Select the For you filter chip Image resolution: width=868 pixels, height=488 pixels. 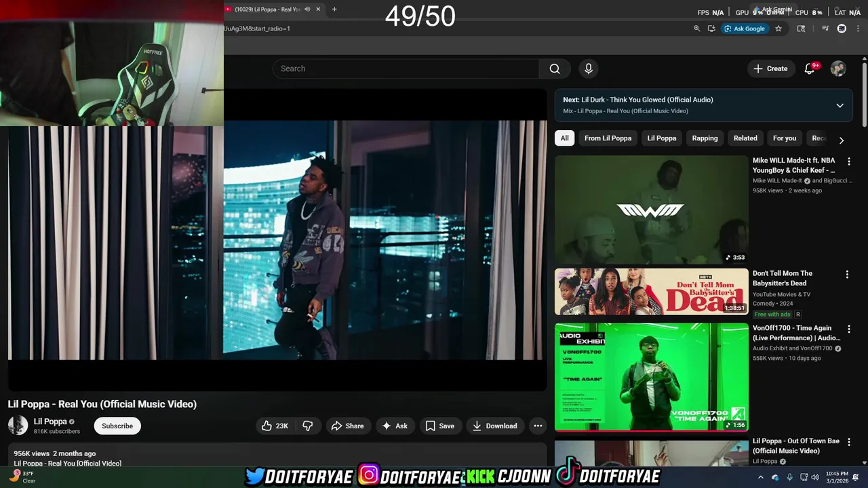pos(785,138)
